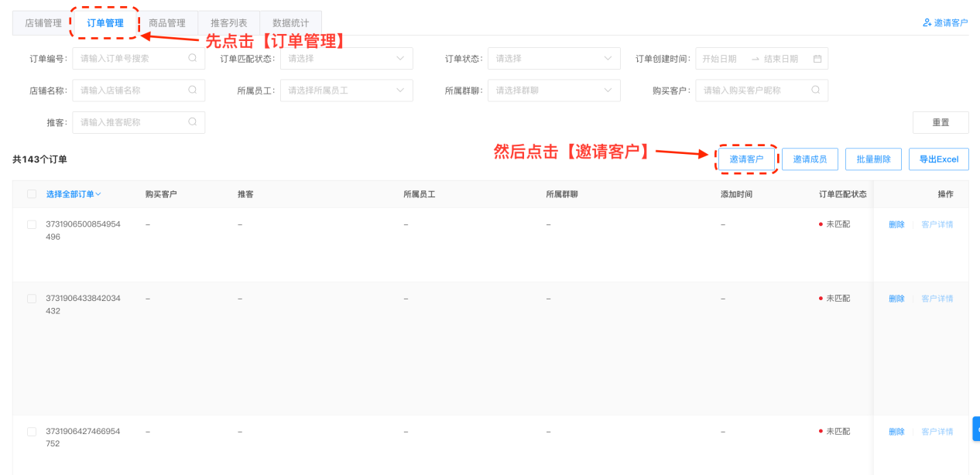Select checkbox for order 3731906500854954496
Viewport: 980px width, 475px height.
(32, 224)
